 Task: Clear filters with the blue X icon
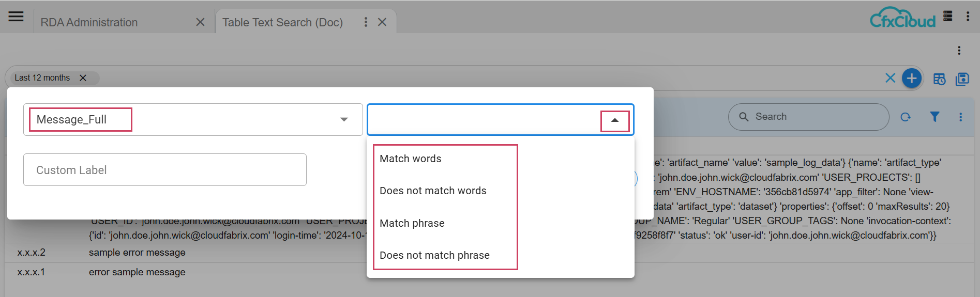pyautogui.click(x=890, y=78)
